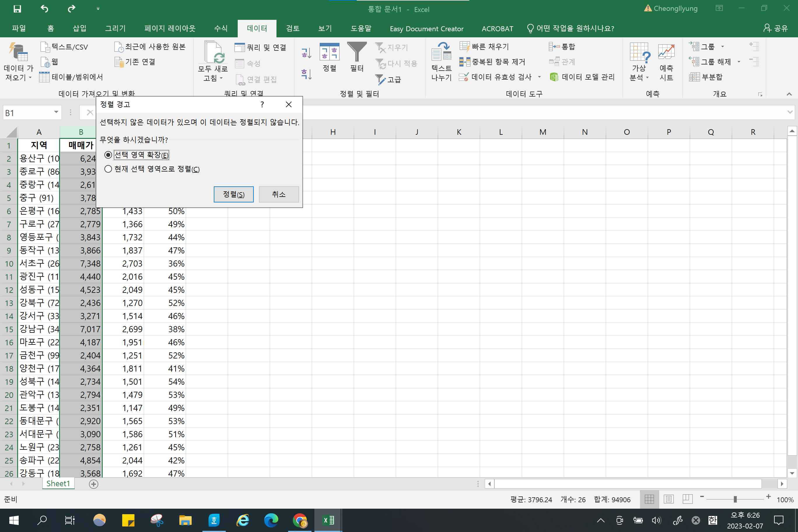This screenshot has width=798, height=532.
Task: Click the Filter funnel icon
Action: tap(357, 52)
